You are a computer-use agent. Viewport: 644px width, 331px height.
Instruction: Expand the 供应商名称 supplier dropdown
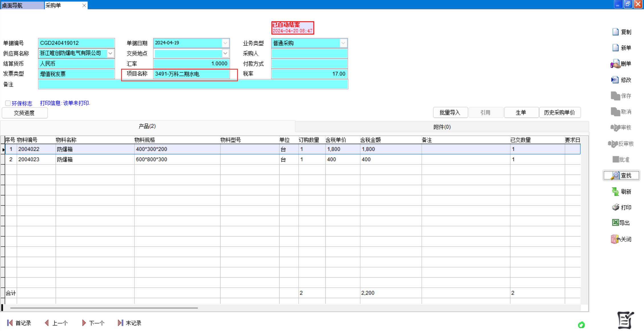(x=110, y=53)
